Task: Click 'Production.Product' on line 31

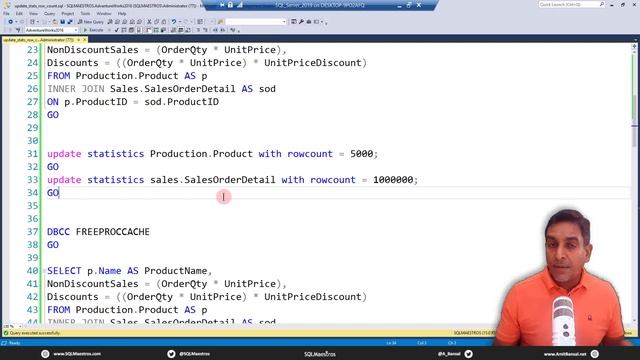Action: click(201, 154)
